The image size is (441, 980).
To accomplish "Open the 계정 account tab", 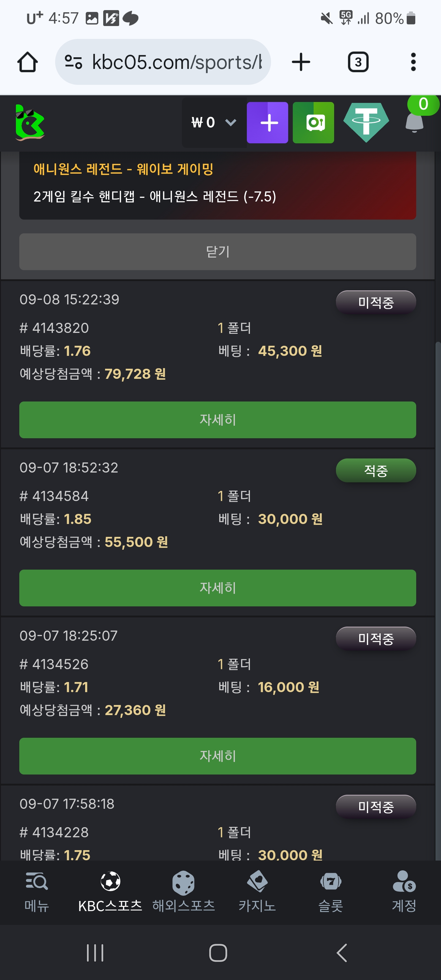I will point(404,891).
